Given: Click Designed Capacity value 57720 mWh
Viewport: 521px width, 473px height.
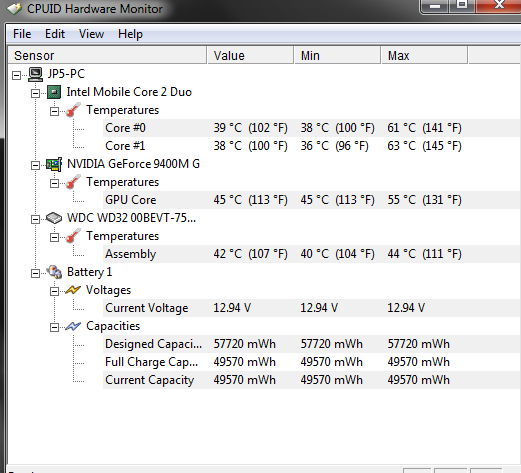Looking at the screenshot, I should click(x=244, y=344).
